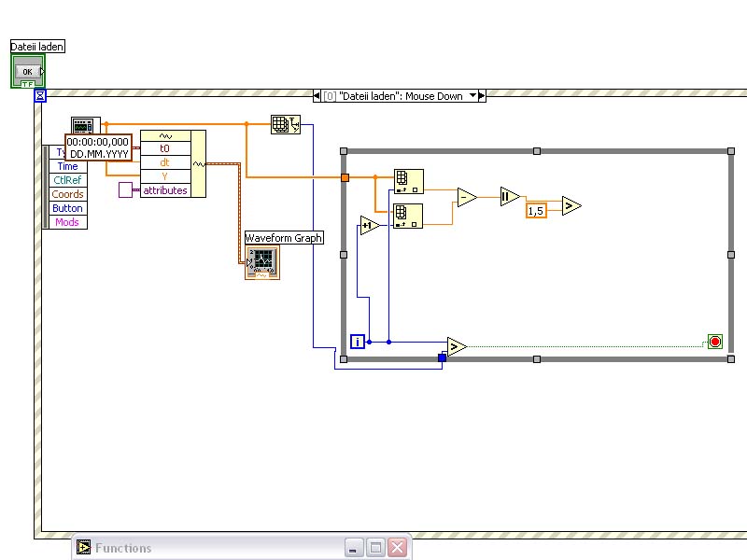Click the Increment +1 function
The height and width of the screenshot is (560, 747).
coord(370,225)
